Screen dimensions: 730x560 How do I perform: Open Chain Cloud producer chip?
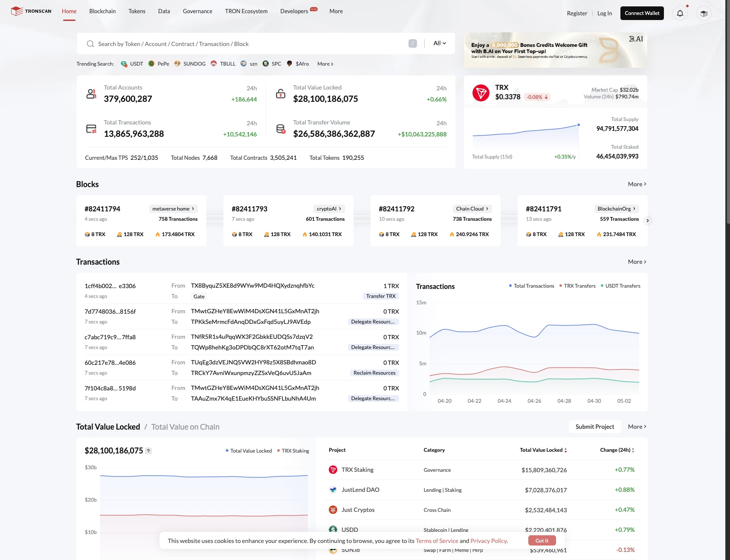tap(472, 209)
